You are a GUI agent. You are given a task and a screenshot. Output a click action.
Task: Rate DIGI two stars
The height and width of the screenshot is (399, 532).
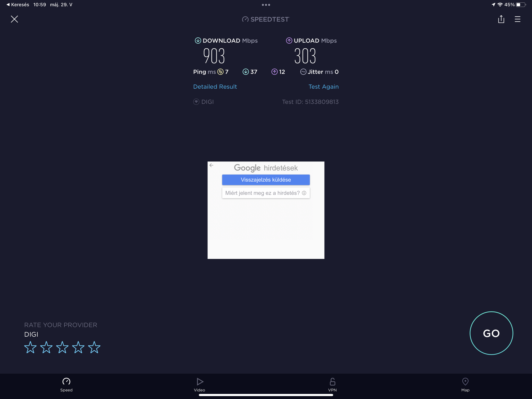46,347
